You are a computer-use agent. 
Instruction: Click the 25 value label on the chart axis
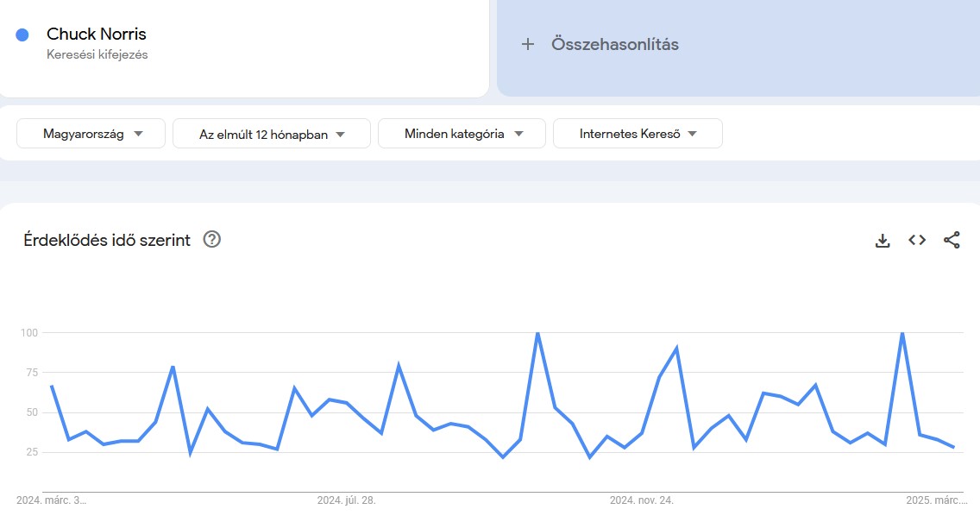point(30,450)
